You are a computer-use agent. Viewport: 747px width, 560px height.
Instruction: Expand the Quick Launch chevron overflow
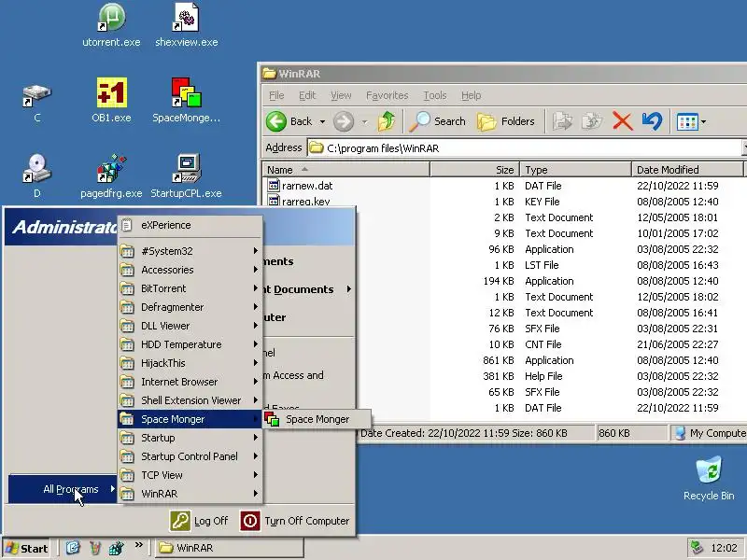tap(138, 545)
